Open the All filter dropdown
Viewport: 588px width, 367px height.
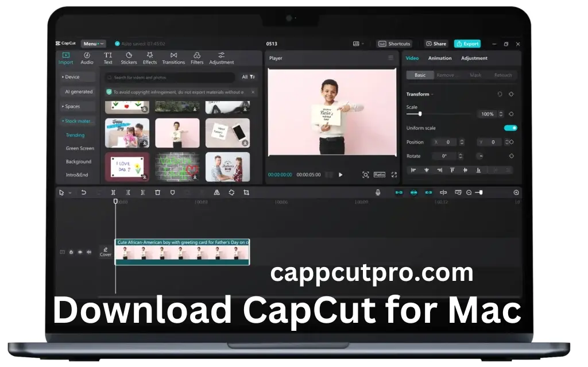point(248,77)
